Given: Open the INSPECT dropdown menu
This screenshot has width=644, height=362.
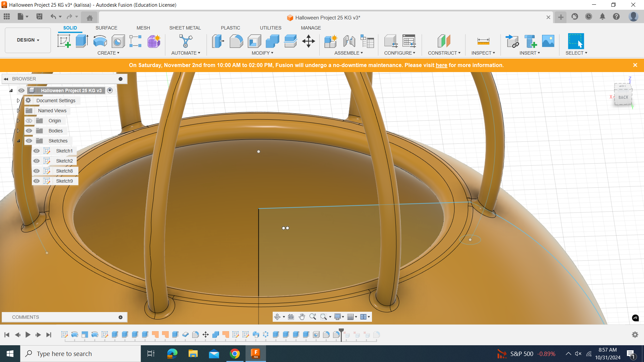Looking at the screenshot, I should pyautogui.click(x=483, y=53).
